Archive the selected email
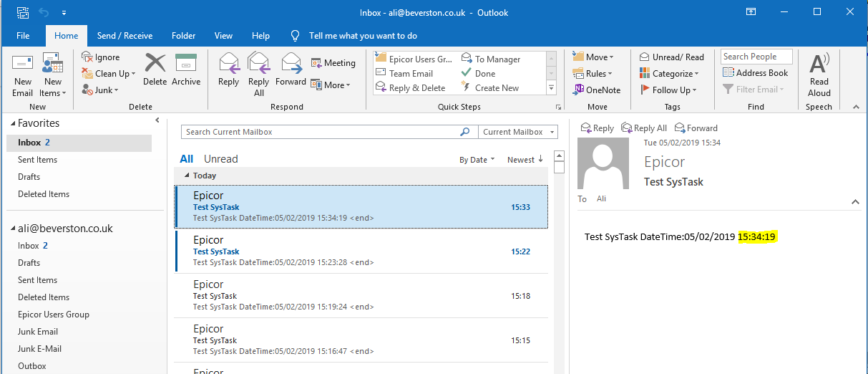Viewport: 868px width, 374px height. pos(186,69)
